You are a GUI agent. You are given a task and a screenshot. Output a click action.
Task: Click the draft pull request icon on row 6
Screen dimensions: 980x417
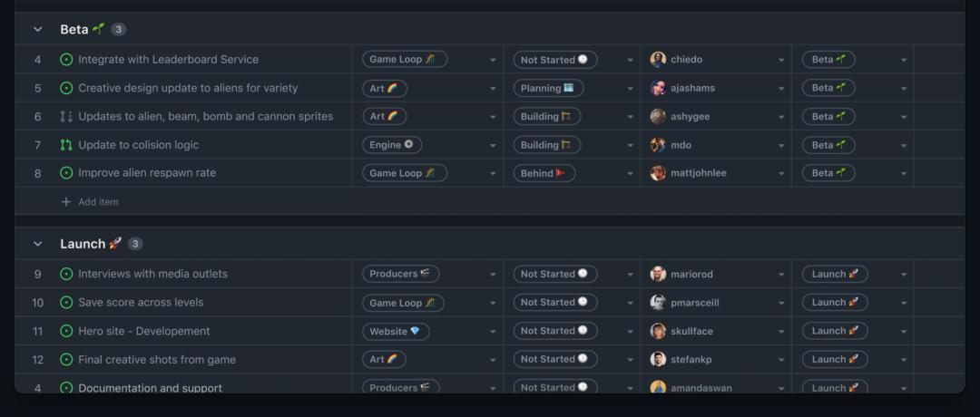66,117
